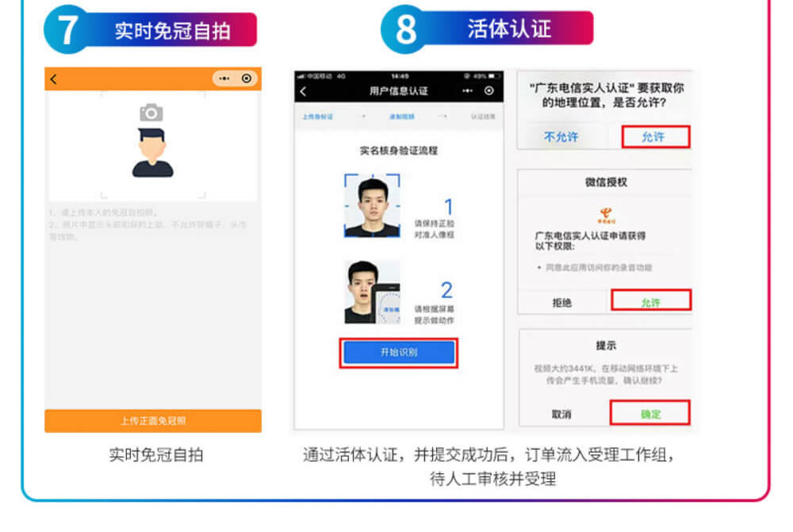Go back from 用户信息认证 screen

click(304, 91)
